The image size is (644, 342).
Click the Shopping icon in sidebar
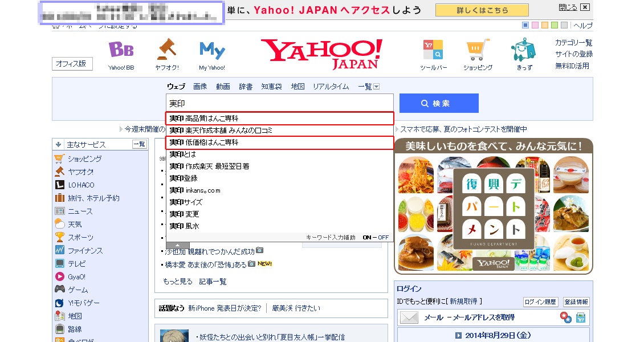click(x=60, y=158)
